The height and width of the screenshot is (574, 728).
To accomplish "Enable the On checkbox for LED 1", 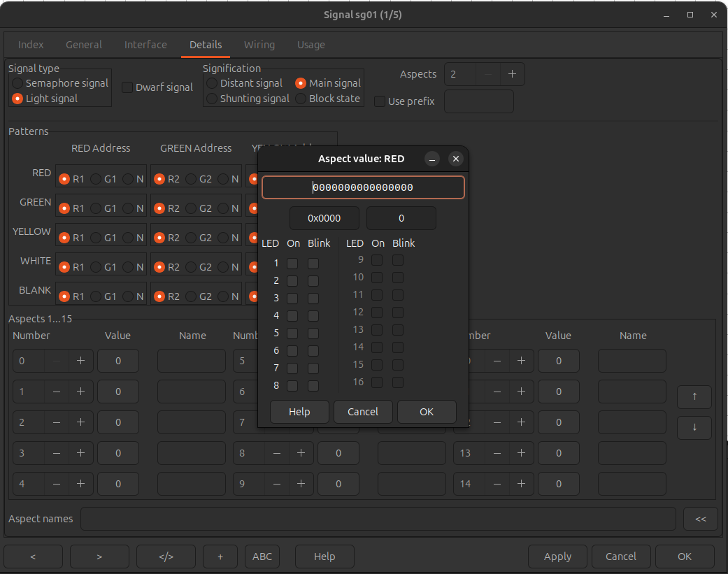I will (292, 264).
